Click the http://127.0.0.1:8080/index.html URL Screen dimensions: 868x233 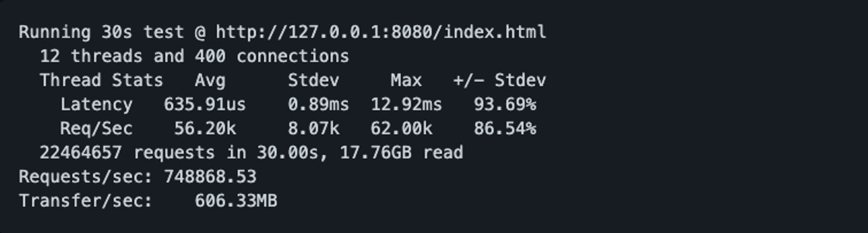(381, 32)
